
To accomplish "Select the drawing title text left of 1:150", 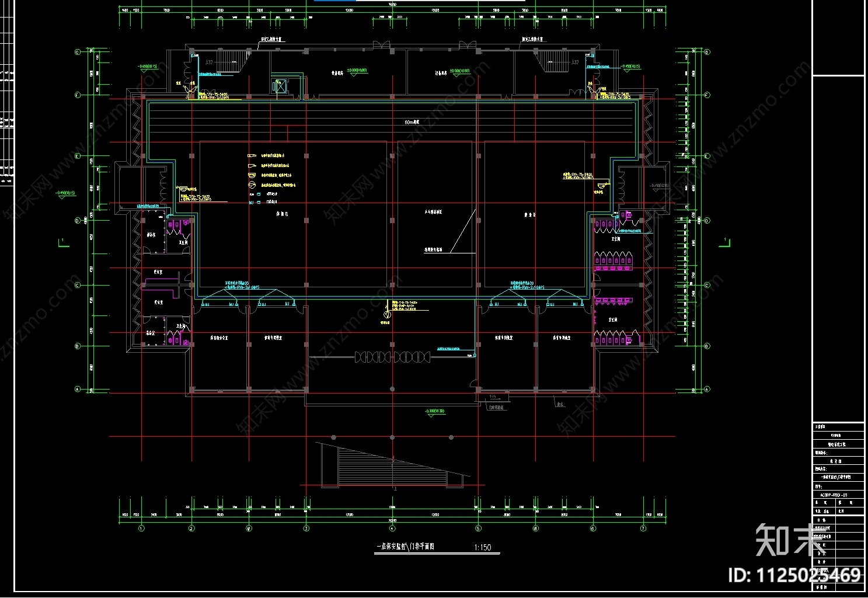I will click(x=405, y=547).
